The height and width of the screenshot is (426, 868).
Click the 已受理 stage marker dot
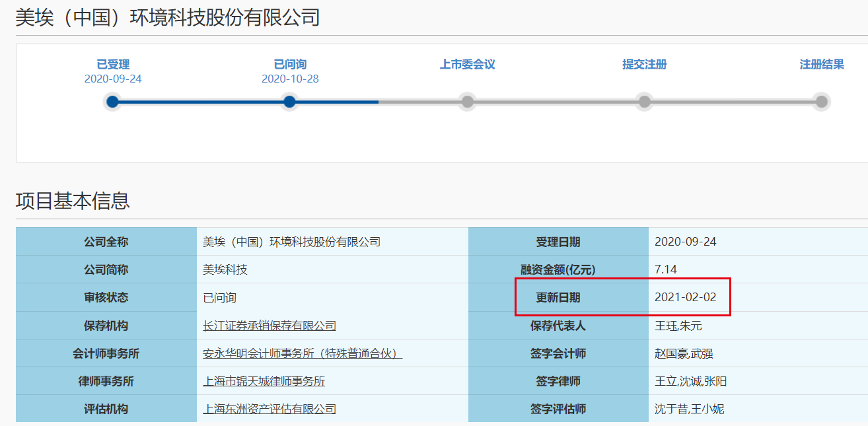112,102
